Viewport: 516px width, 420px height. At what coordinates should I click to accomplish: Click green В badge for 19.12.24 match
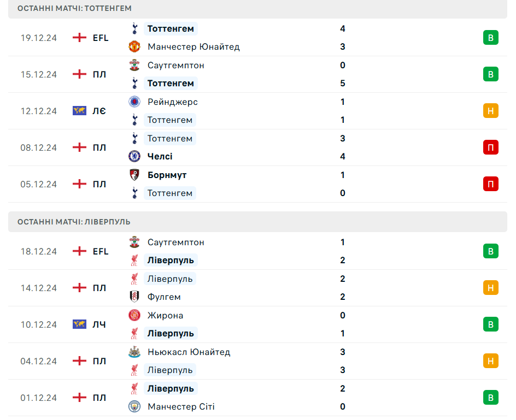491,38
